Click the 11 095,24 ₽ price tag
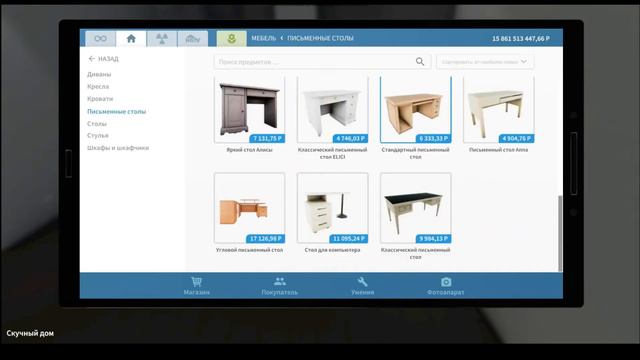 [349, 238]
